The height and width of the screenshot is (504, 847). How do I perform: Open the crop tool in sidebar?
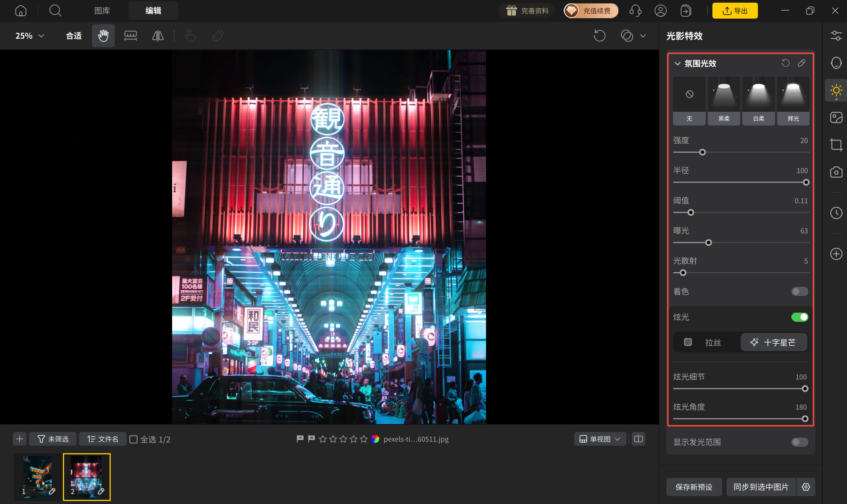click(x=836, y=145)
